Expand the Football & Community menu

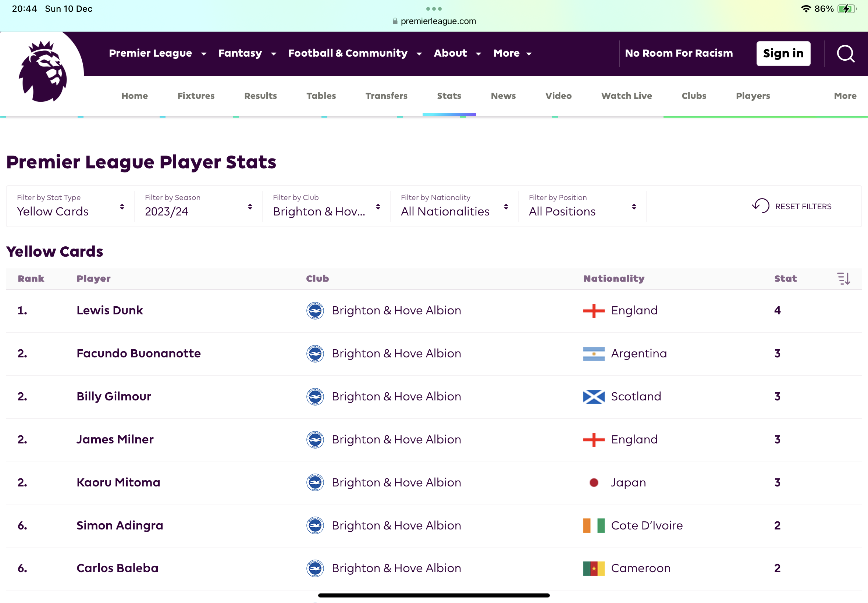[355, 53]
